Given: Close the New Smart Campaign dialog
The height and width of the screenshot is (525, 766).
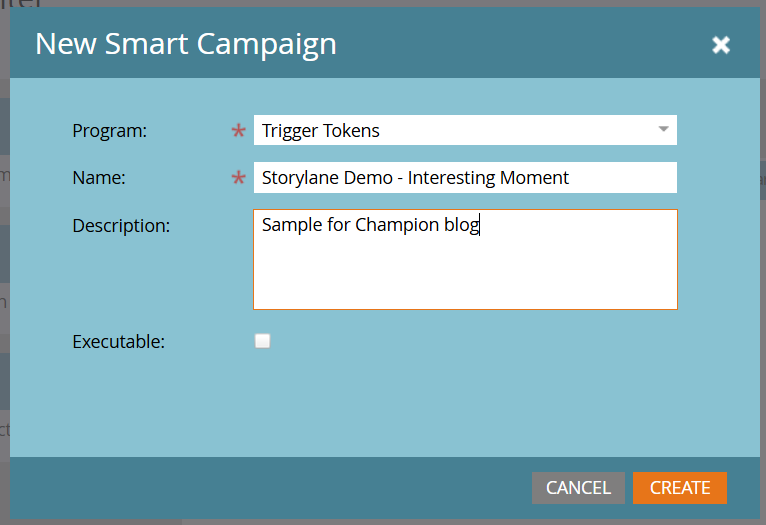Looking at the screenshot, I should point(720,45).
